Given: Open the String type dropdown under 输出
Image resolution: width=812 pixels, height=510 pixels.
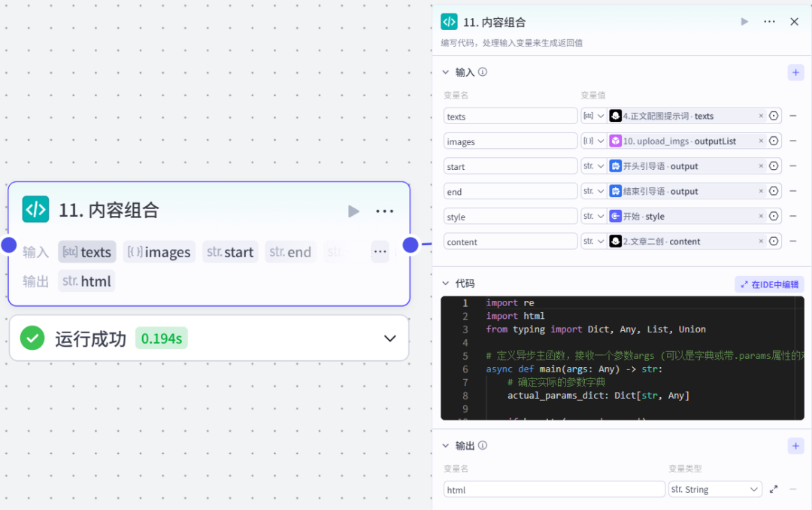Looking at the screenshot, I should [715, 489].
